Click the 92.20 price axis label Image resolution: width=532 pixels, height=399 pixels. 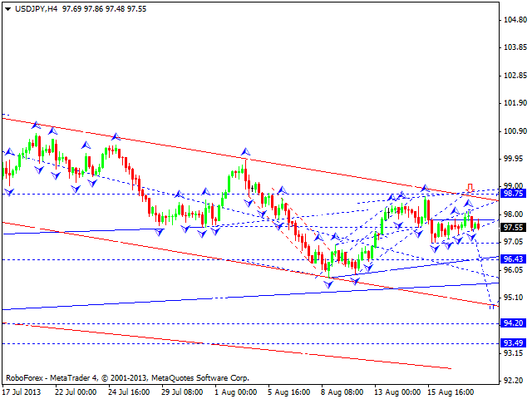click(x=515, y=381)
